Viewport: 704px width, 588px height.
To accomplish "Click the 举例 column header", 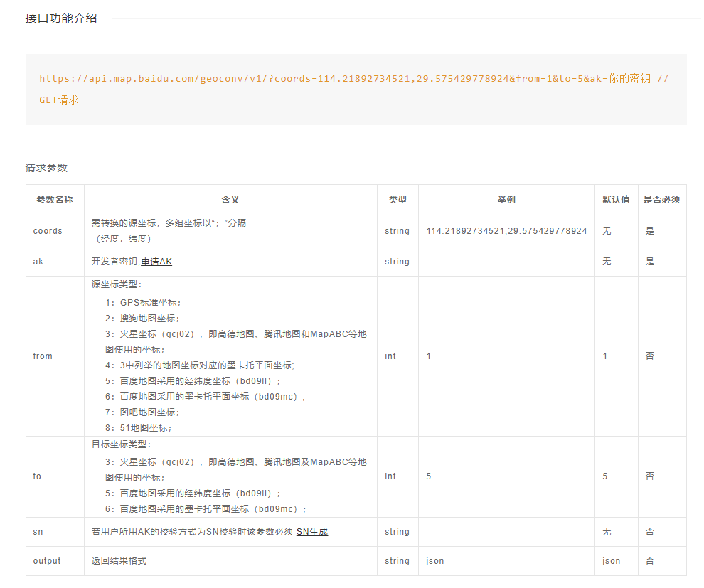I will (506, 200).
